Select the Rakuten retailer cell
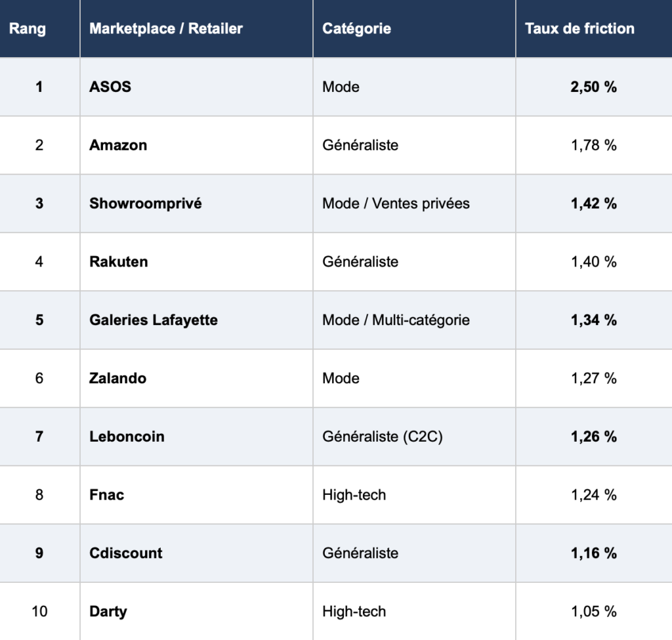 (x=119, y=262)
